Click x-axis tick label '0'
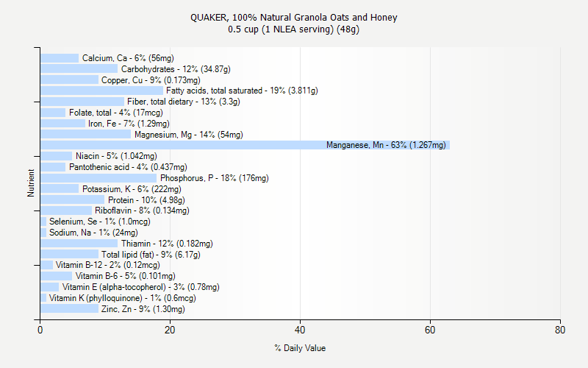The image size is (588, 368). click(40, 330)
